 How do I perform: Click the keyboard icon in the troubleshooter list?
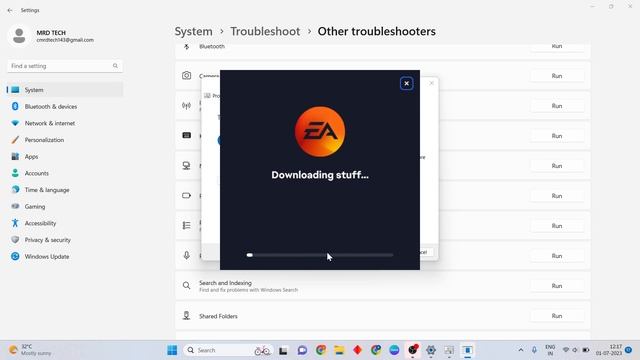[187, 136]
